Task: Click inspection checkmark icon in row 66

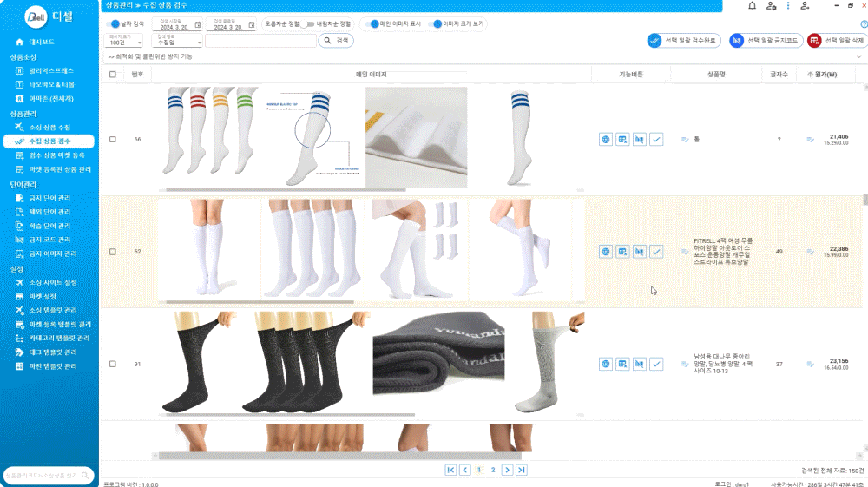Action: (656, 140)
